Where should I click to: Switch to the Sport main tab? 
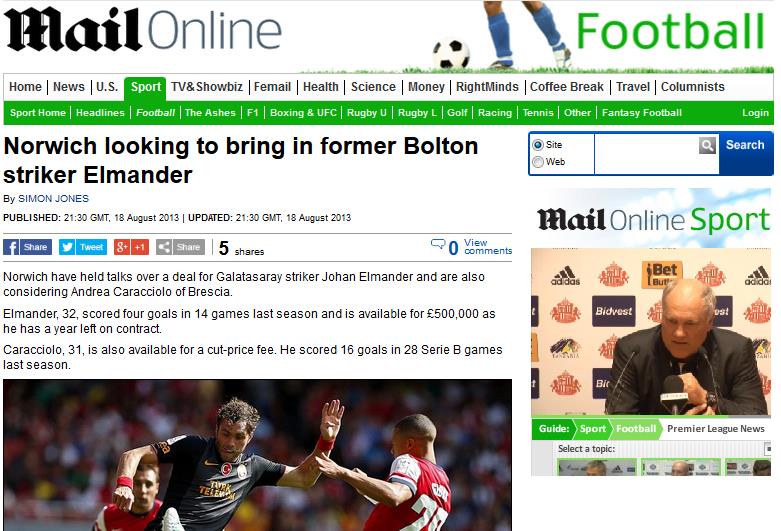click(x=145, y=87)
